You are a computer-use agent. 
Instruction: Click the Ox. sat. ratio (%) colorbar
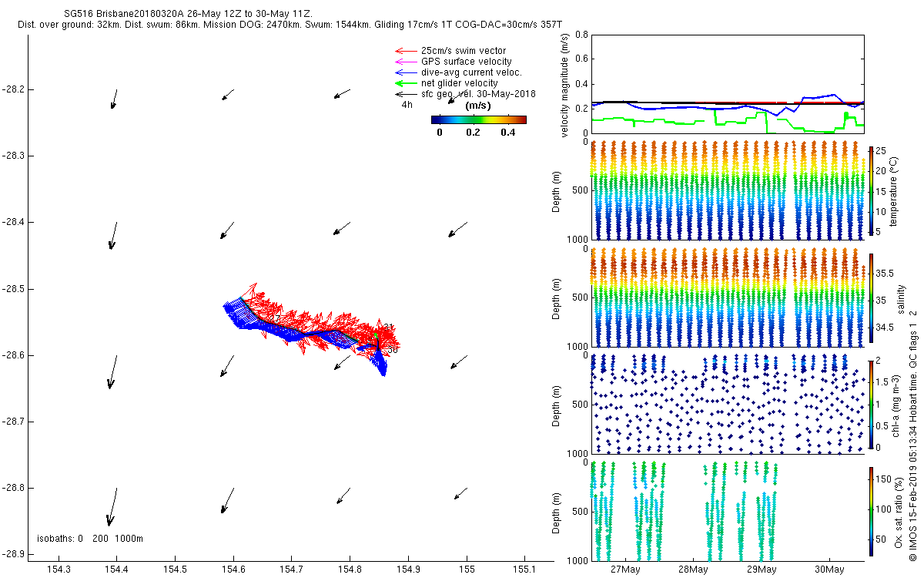[x=871, y=512]
